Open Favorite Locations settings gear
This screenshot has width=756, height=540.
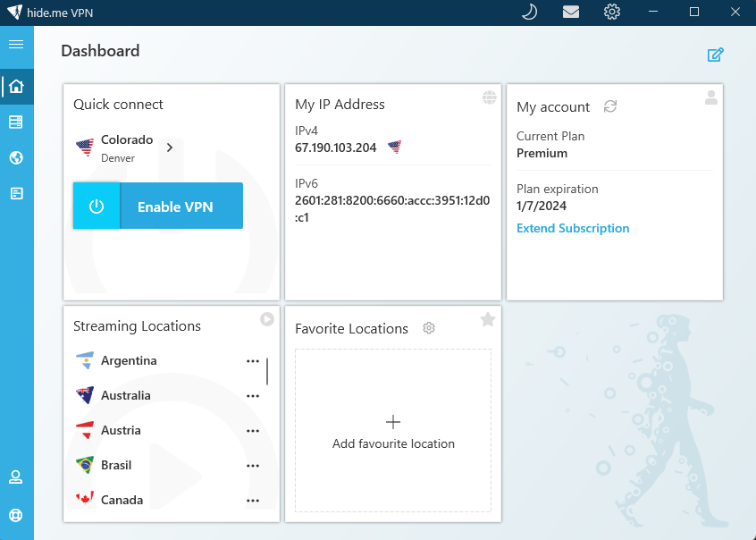coord(428,328)
